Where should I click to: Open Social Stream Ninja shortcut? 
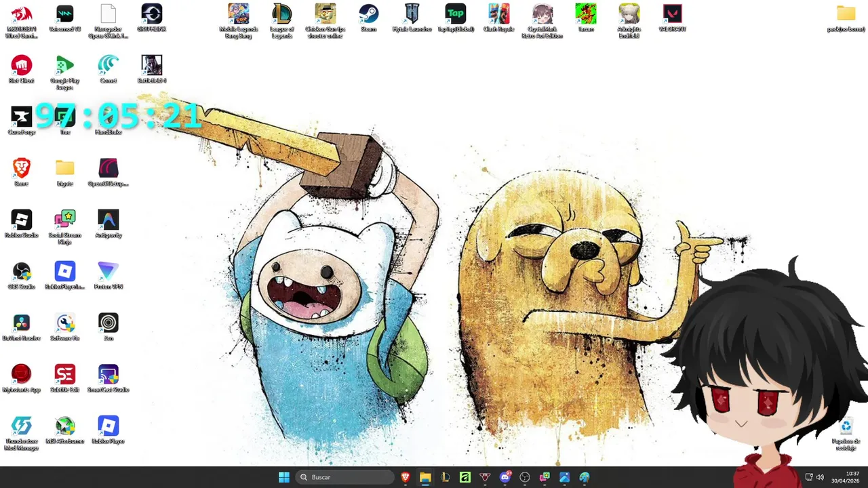(x=64, y=228)
